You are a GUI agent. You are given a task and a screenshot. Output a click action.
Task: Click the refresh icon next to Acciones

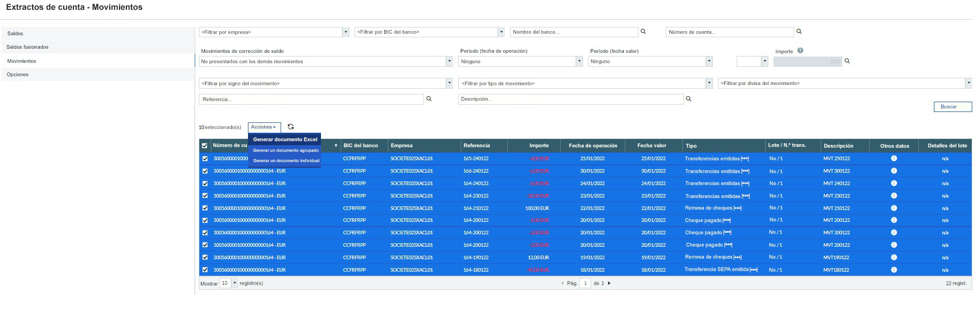click(290, 127)
